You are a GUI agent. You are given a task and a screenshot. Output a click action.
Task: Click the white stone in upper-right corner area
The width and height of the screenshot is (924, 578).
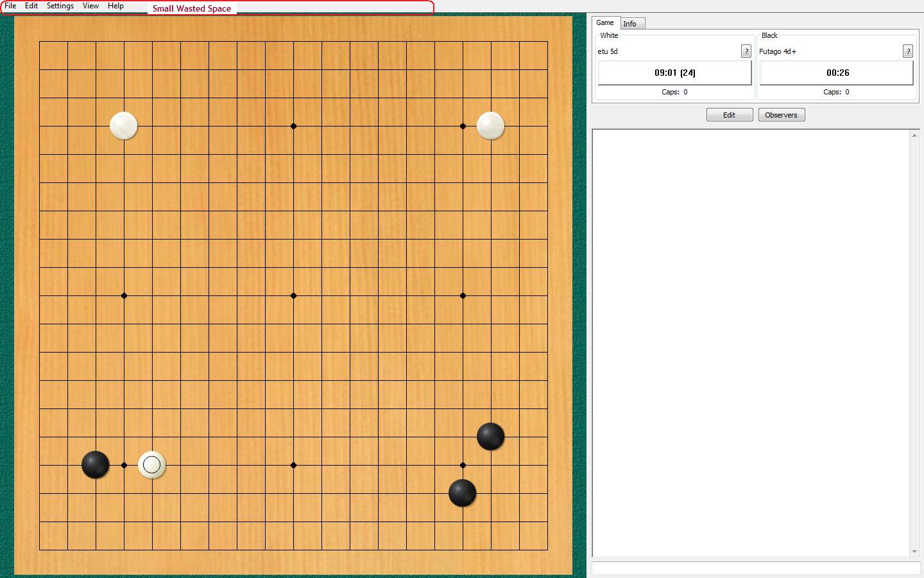tap(491, 126)
